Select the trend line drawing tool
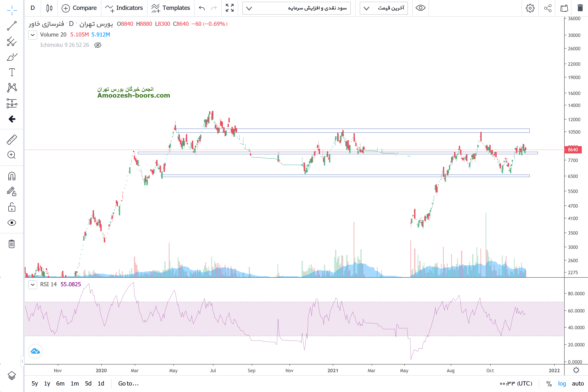588x392 pixels. (x=12, y=26)
